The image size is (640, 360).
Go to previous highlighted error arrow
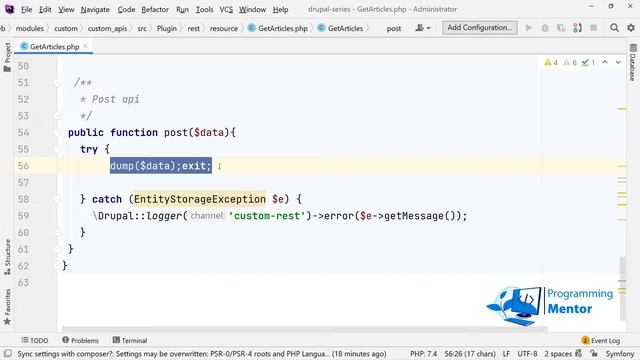point(605,62)
